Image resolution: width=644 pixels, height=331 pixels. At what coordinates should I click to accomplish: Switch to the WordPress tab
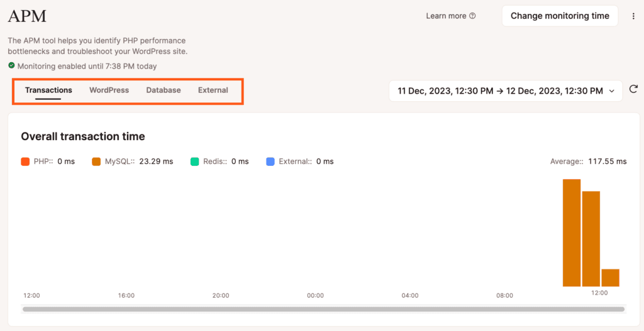tap(109, 90)
